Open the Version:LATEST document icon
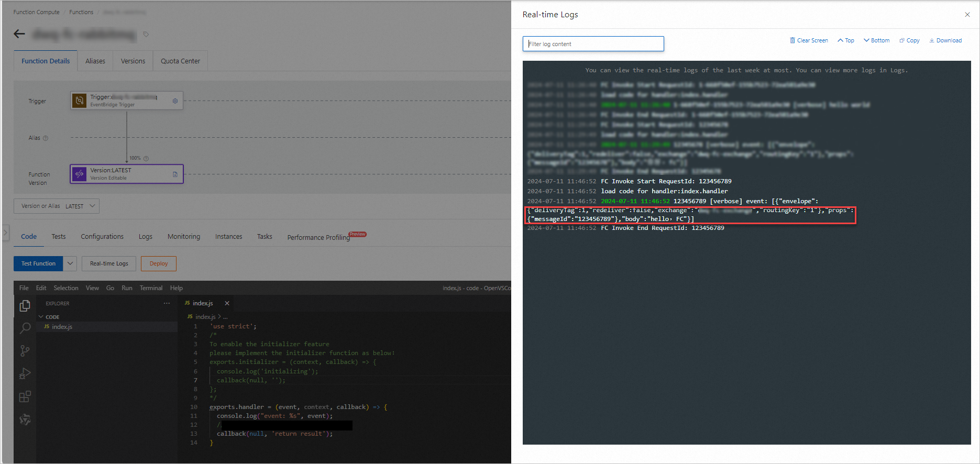The width and height of the screenshot is (980, 464). (x=175, y=174)
